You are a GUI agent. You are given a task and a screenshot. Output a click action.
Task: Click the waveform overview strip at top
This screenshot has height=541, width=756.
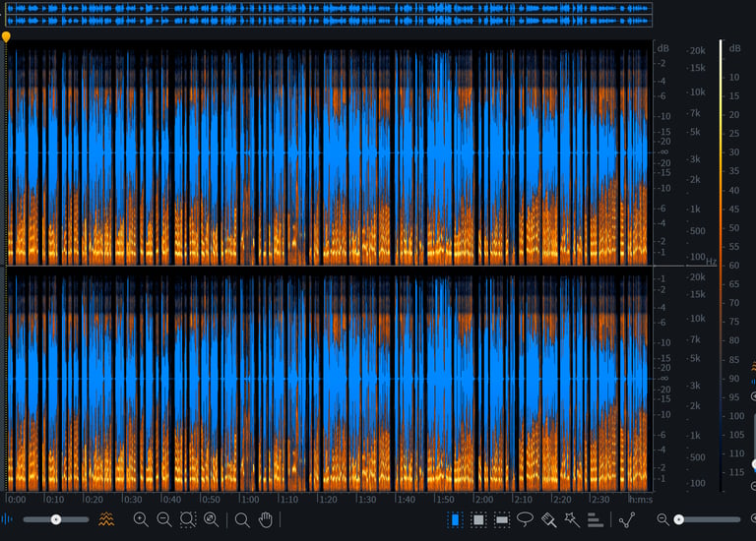click(x=329, y=15)
